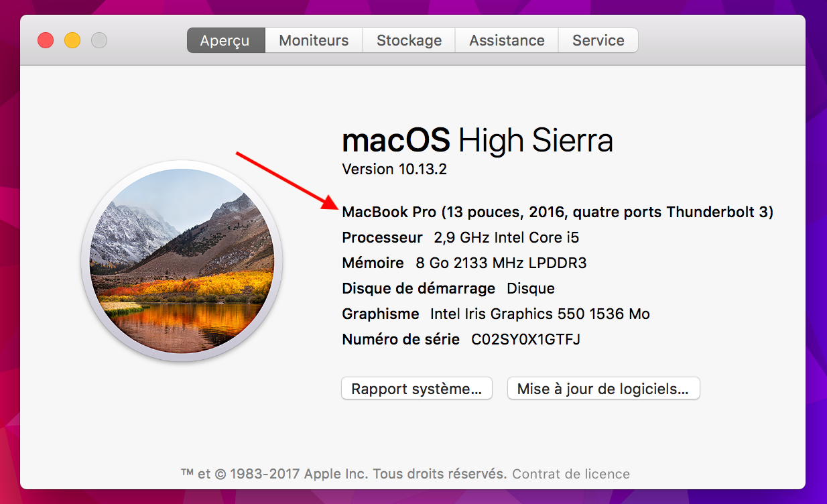Click the macOS High Sierra title
The width and height of the screenshot is (827, 504).
point(477,141)
